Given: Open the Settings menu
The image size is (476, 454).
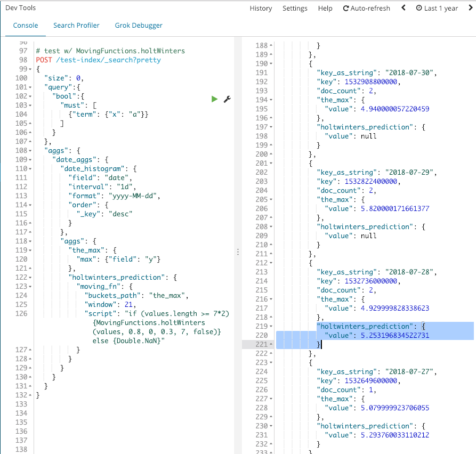Looking at the screenshot, I should (295, 9).
